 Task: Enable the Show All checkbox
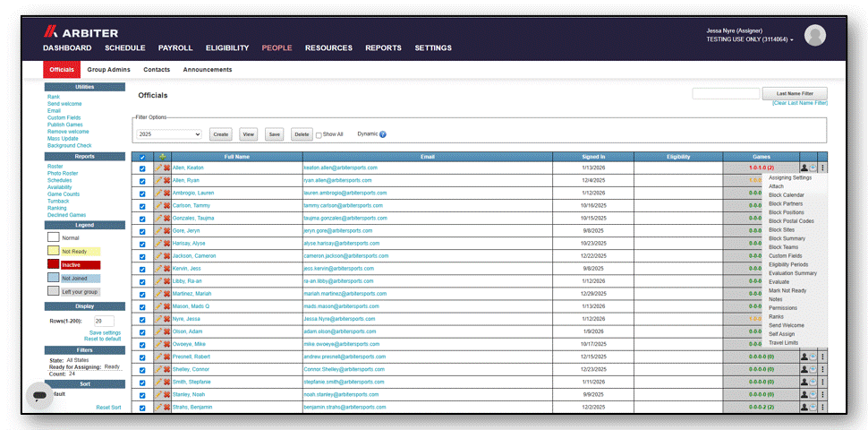point(319,135)
